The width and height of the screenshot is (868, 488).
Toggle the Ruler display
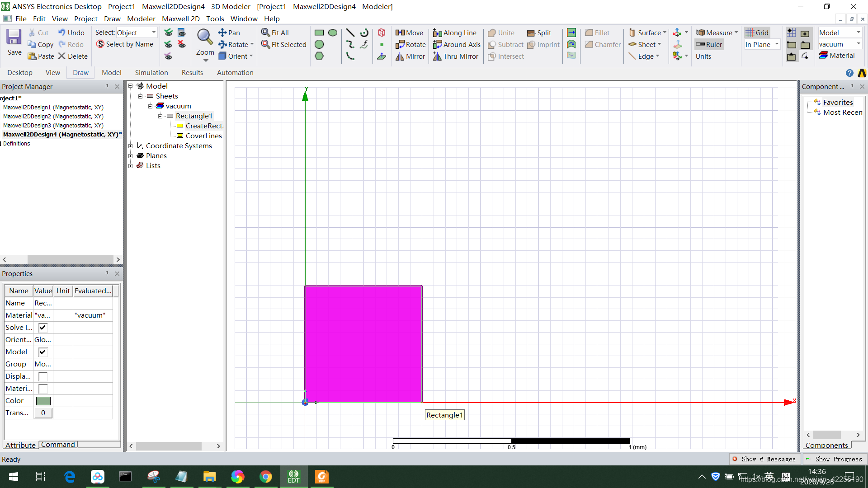(x=708, y=44)
